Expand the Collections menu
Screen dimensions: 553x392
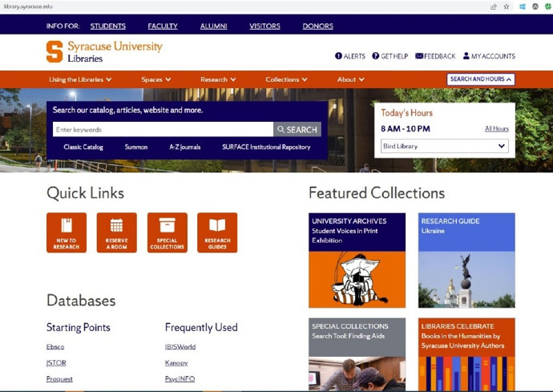(286, 79)
